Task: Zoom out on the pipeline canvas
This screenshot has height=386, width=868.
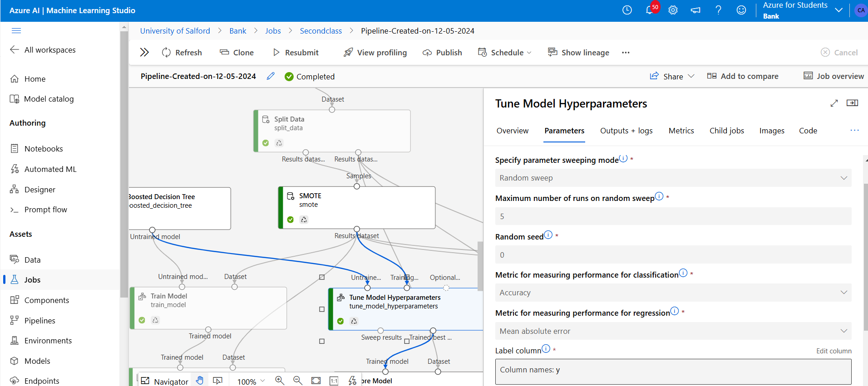Action: (298, 381)
